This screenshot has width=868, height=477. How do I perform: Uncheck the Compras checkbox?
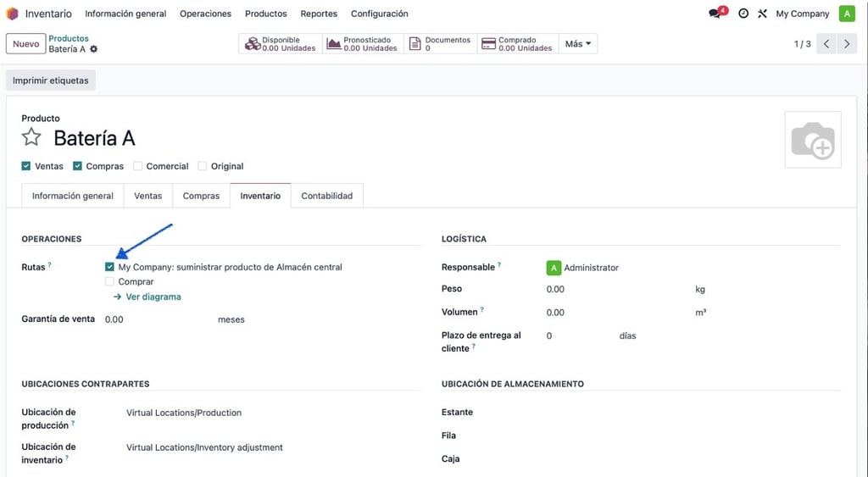[x=77, y=166]
